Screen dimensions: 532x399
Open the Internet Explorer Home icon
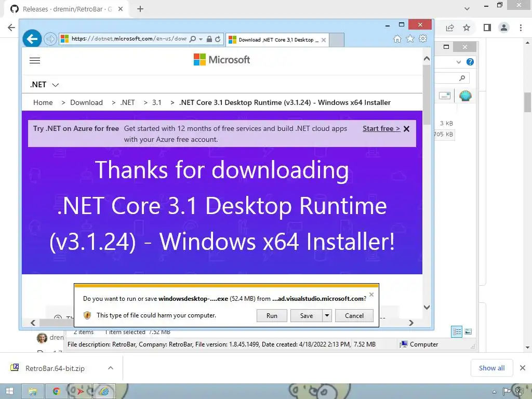(397, 38)
